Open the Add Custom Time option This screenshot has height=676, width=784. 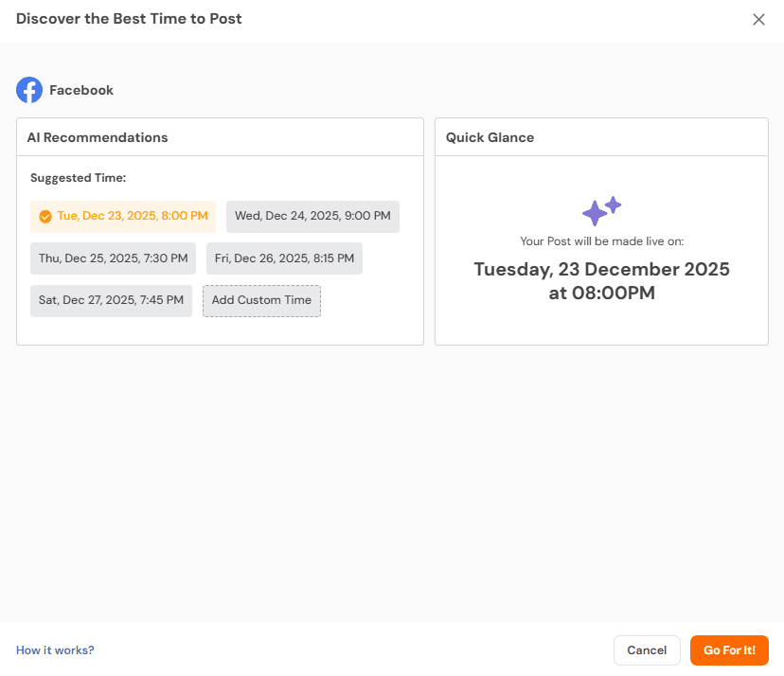(261, 301)
